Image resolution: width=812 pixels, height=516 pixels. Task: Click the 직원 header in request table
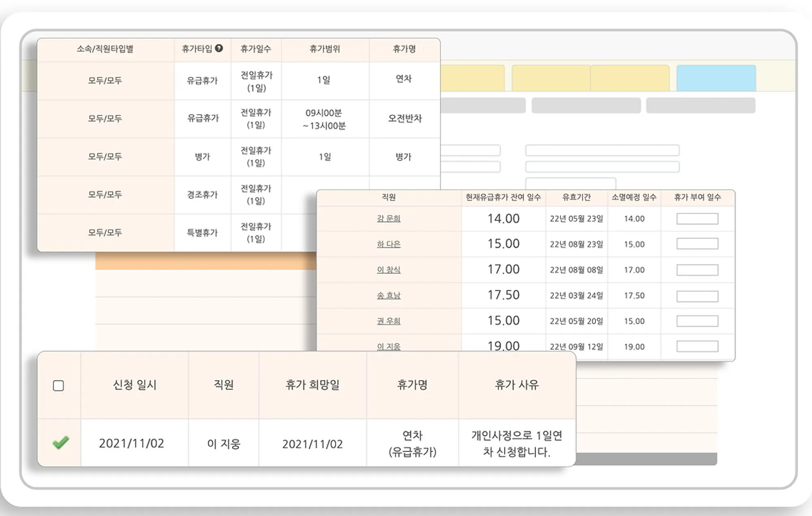pos(224,385)
